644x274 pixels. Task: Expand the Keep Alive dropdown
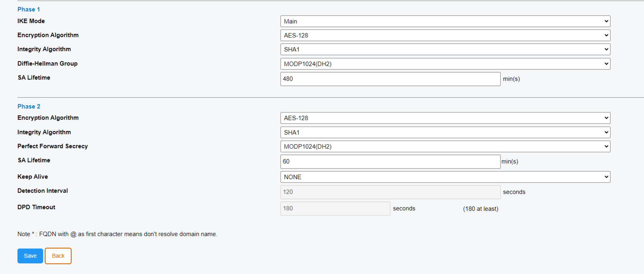tap(445, 177)
